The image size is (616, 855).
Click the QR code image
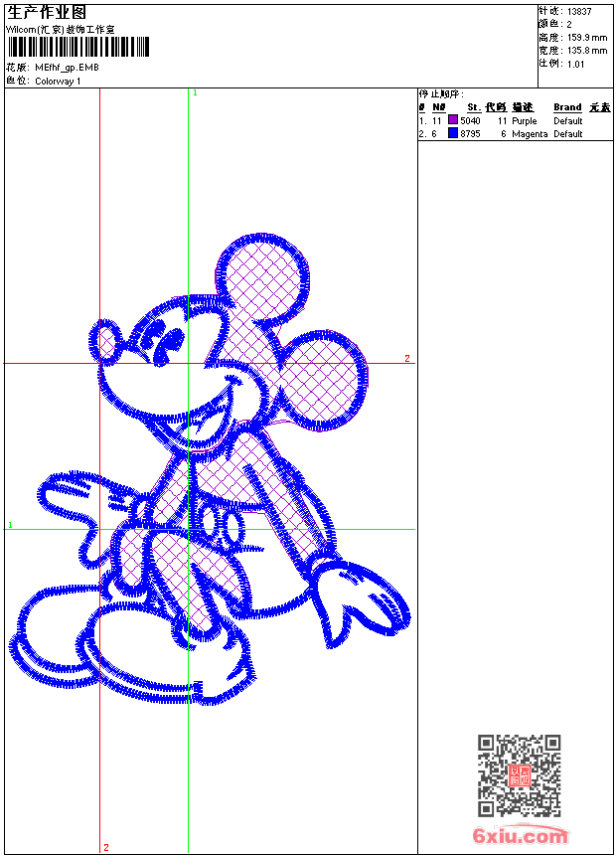click(x=519, y=775)
